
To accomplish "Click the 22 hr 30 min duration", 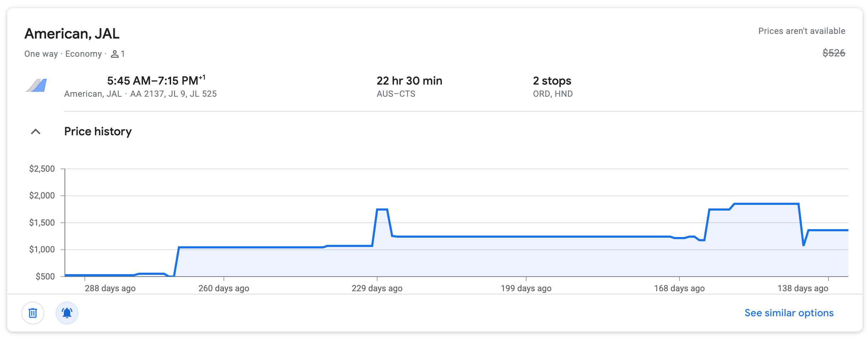I will pyautogui.click(x=409, y=81).
